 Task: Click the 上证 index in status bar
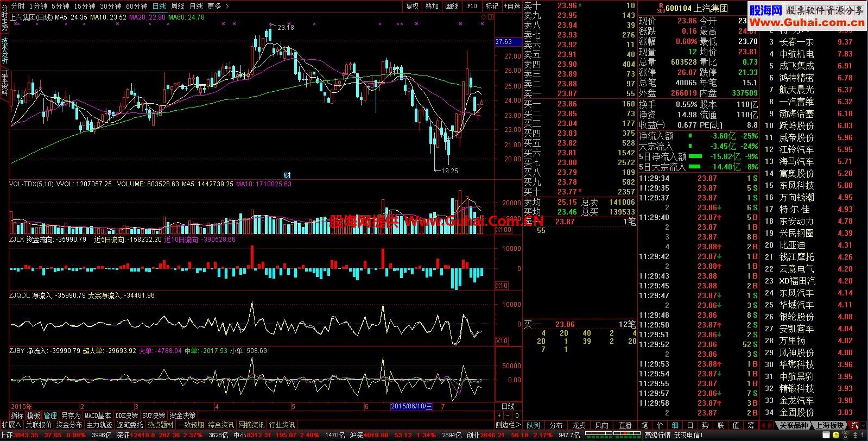[7, 436]
